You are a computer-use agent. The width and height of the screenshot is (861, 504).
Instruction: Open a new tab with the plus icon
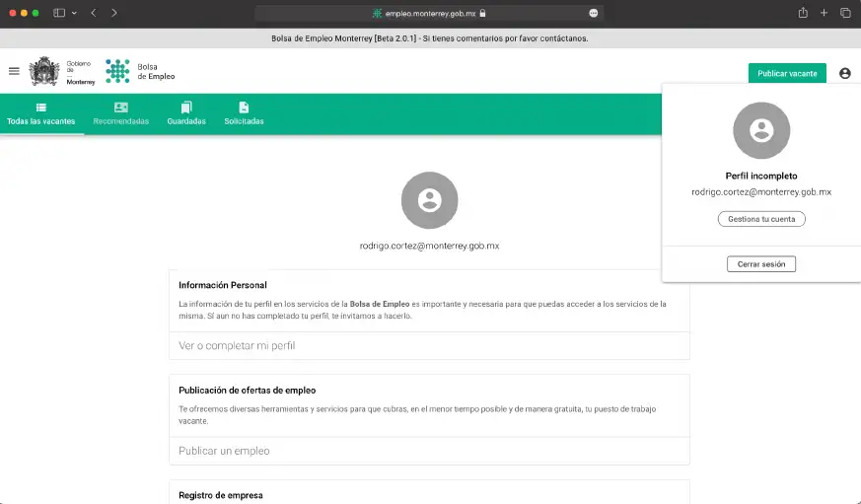pos(824,13)
